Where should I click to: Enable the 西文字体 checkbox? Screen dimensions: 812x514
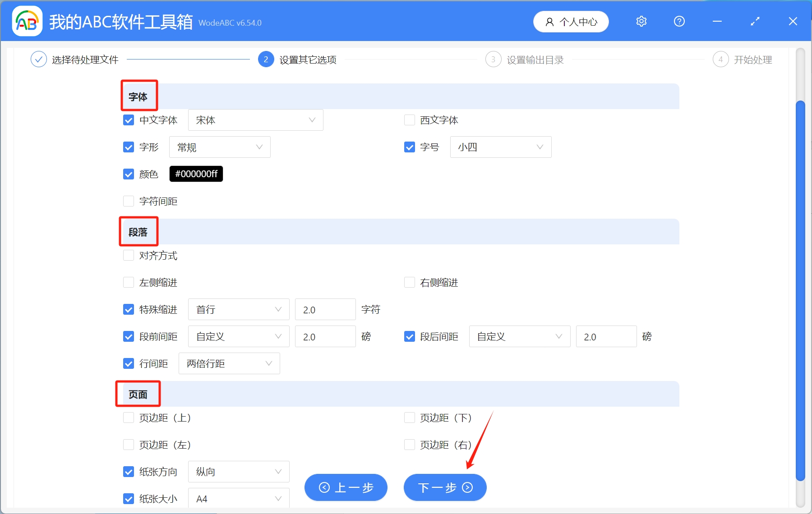pyautogui.click(x=409, y=119)
